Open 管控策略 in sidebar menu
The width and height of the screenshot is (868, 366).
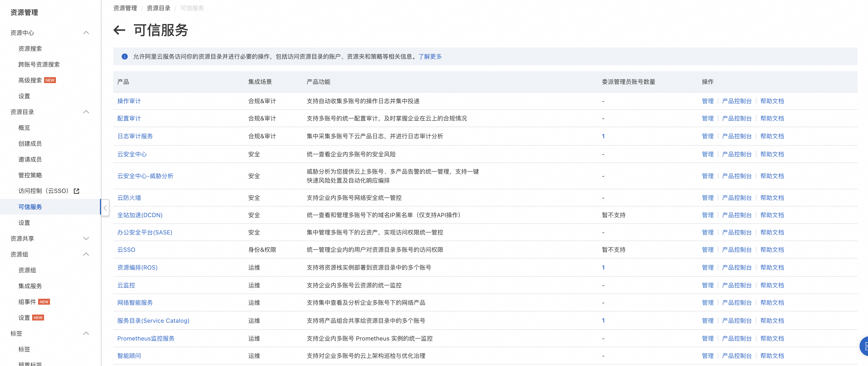(x=30, y=175)
